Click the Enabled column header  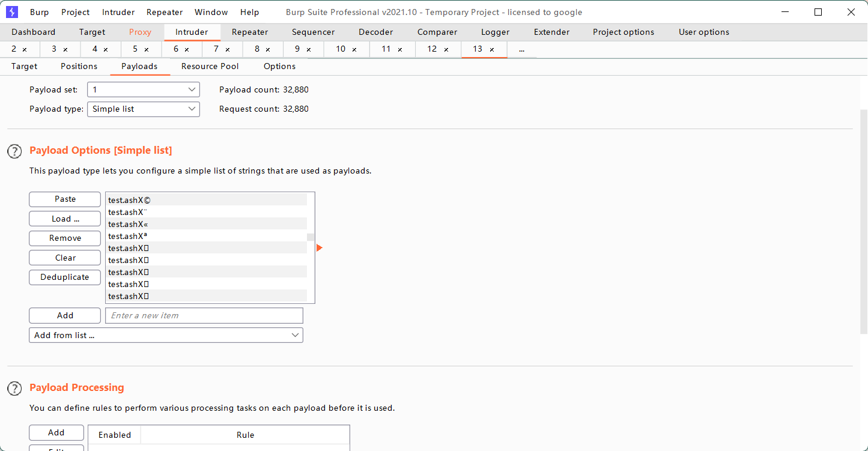114,435
